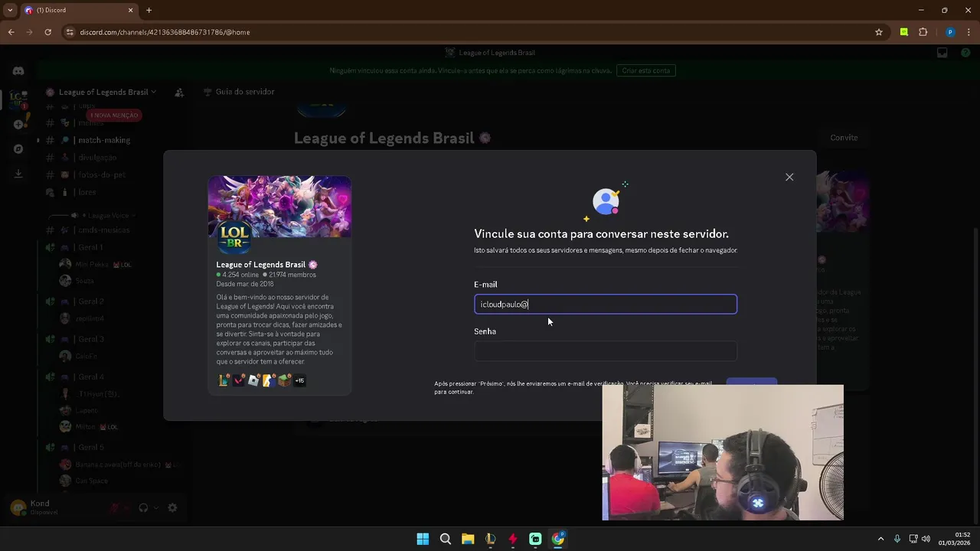Open the Chrome profile avatar
The image size is (980, 551).
pyautogui.click(x=950, y=32)
